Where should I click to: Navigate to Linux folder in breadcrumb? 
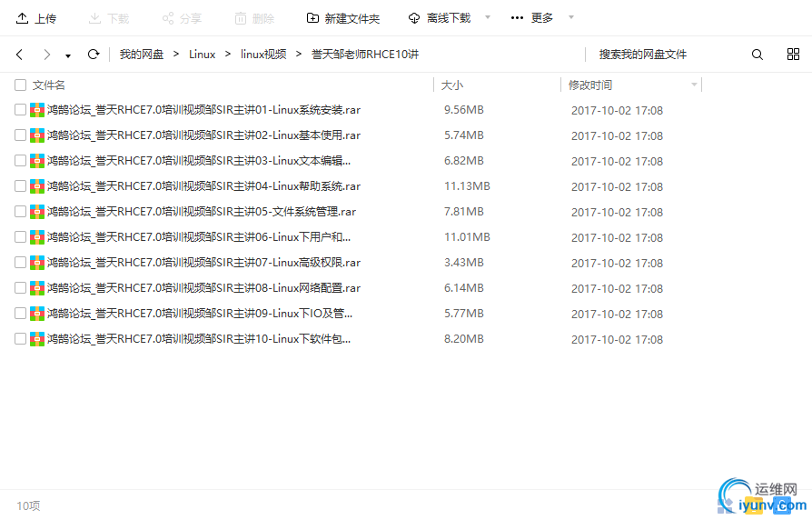click(x=202, y=55)
